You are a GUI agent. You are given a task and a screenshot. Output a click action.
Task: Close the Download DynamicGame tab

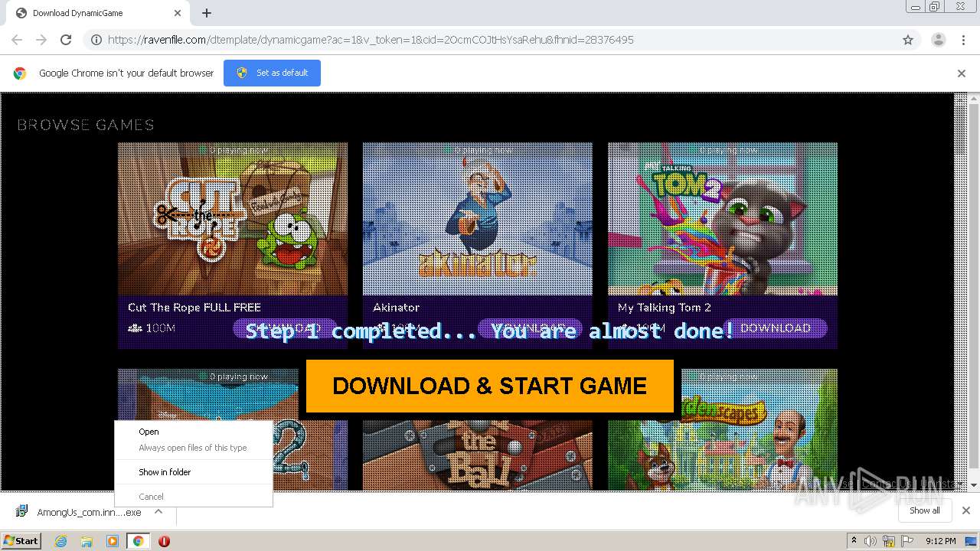point(178,13)
